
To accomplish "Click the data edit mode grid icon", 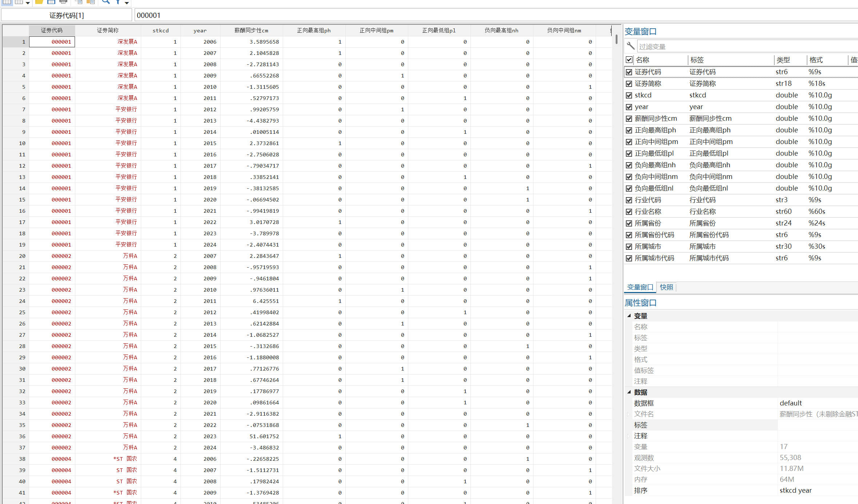I will (x=7, y=2).
